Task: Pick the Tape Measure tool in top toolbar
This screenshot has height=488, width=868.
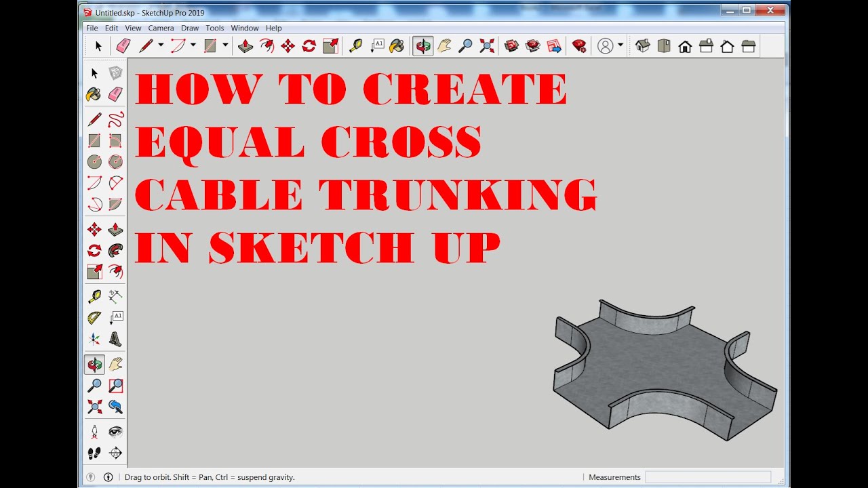Action: [356, 46]
